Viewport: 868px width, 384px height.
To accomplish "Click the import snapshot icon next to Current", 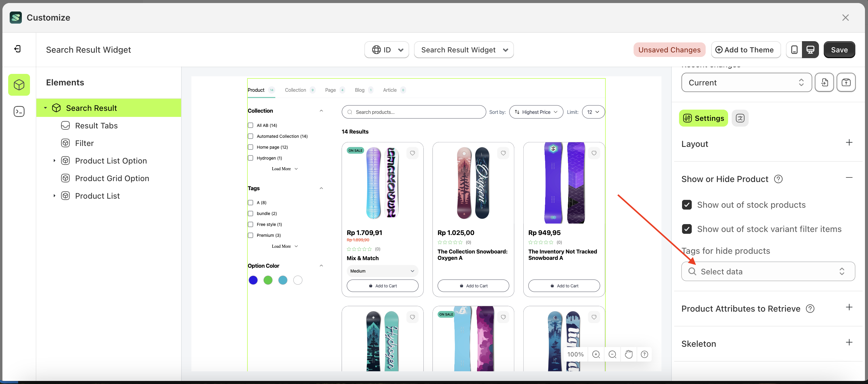I will click(824, 82).
